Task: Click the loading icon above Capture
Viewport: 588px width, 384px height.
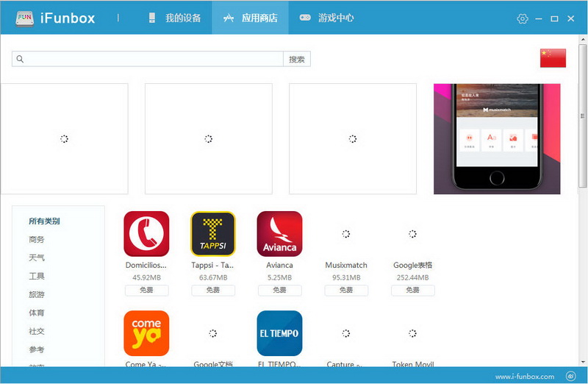Action: 345,333
